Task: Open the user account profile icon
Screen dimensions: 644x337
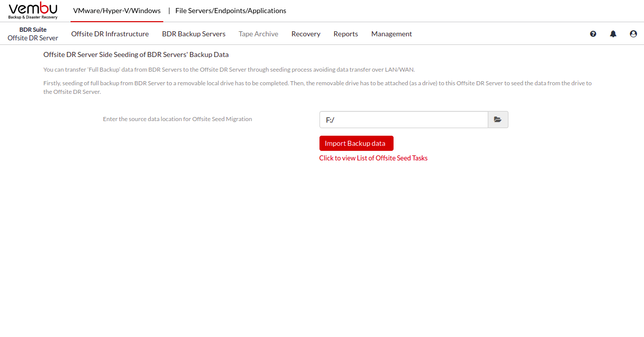Action: (633, 34)
